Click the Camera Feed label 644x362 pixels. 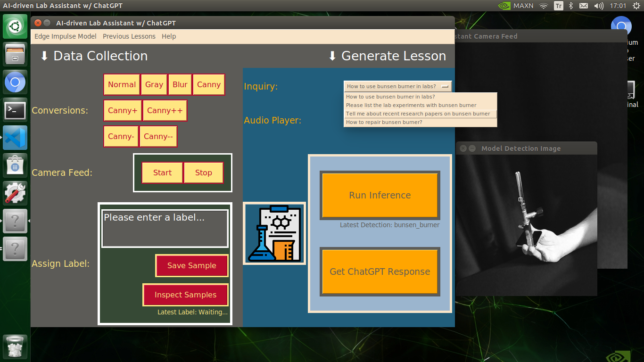pos(62,173)
